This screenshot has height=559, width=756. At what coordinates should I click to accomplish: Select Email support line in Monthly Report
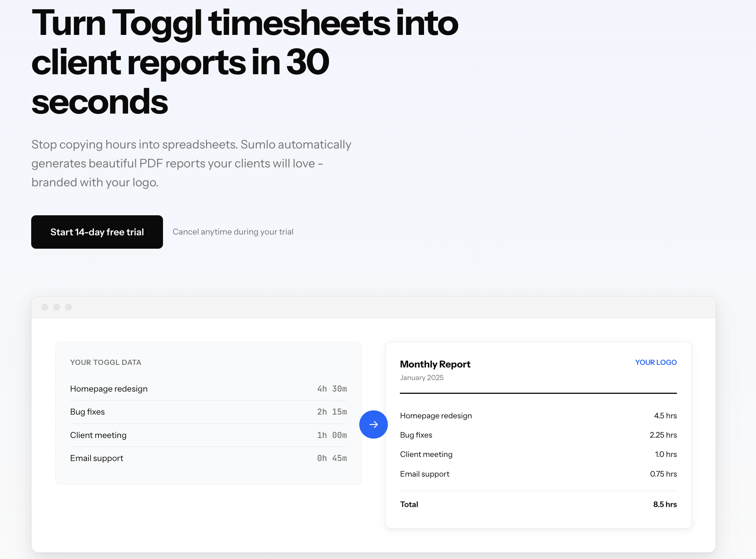pyautogui.click(x=538, y=474)
